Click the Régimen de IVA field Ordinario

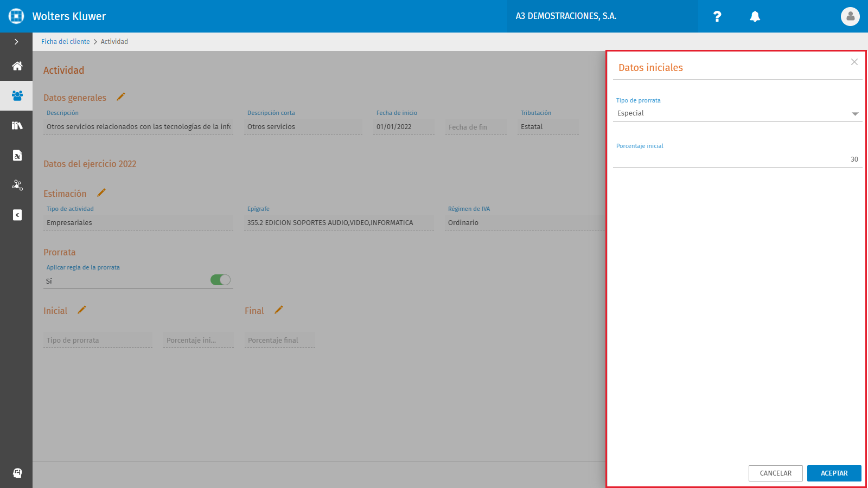click(x=525, y=223)
